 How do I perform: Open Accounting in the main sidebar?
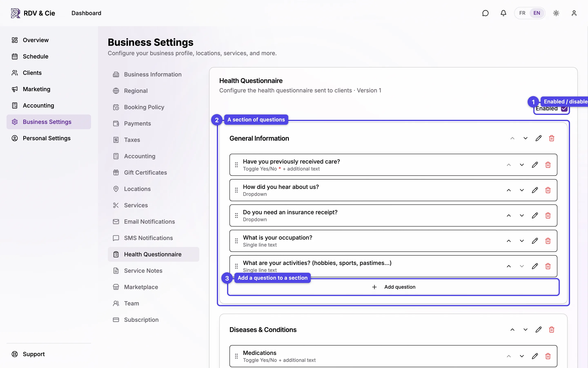tap(49, 105)
